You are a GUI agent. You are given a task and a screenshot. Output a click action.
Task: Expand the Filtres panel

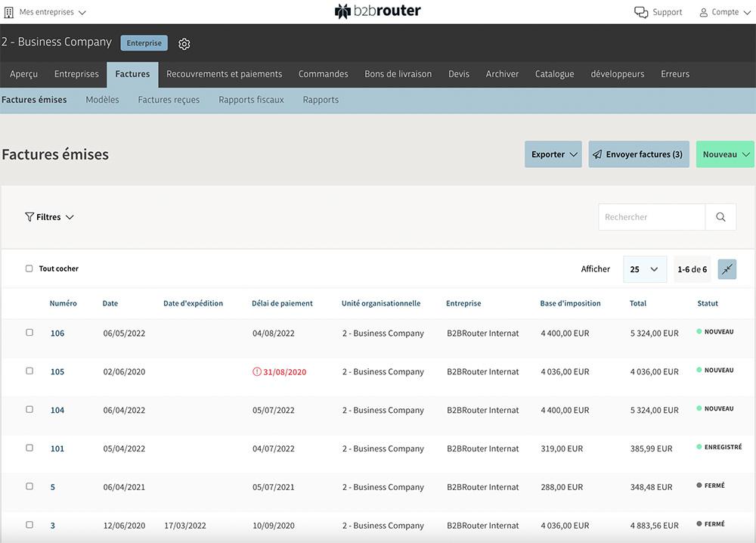click(x=50, y=217)
